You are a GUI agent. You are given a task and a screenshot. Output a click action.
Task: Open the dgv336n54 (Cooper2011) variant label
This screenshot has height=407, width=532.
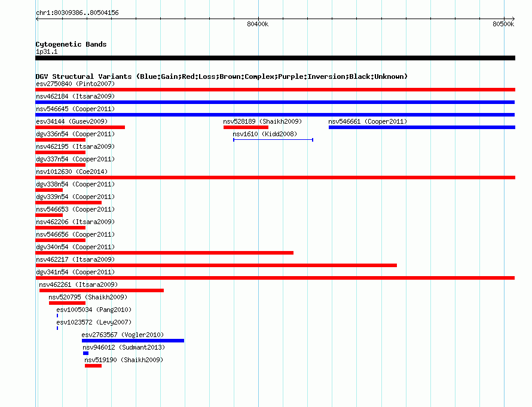(x=75, y=134)
